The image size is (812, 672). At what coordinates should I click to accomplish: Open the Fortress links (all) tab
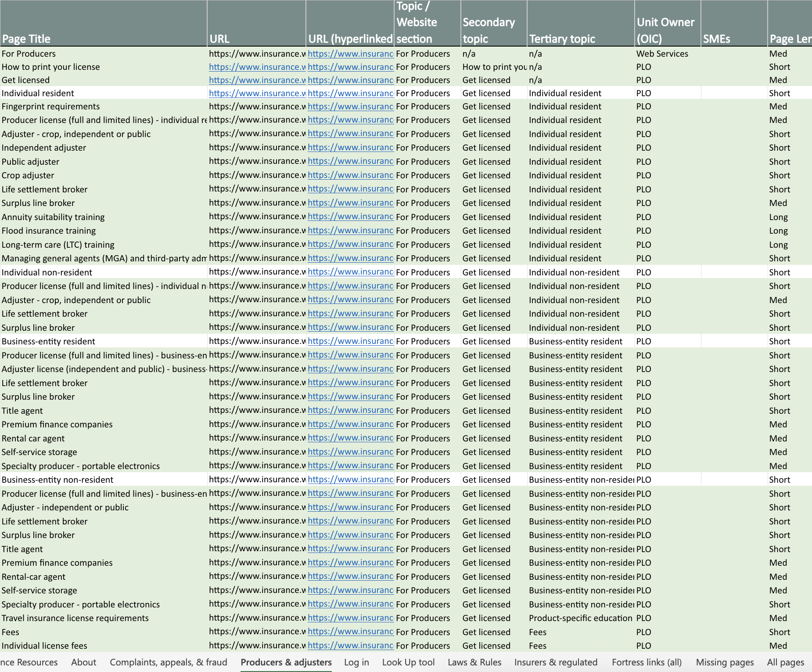click(647, 662)
